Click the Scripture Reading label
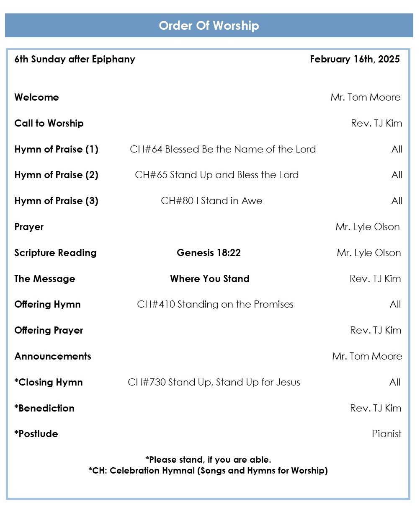 pos(55,253)
